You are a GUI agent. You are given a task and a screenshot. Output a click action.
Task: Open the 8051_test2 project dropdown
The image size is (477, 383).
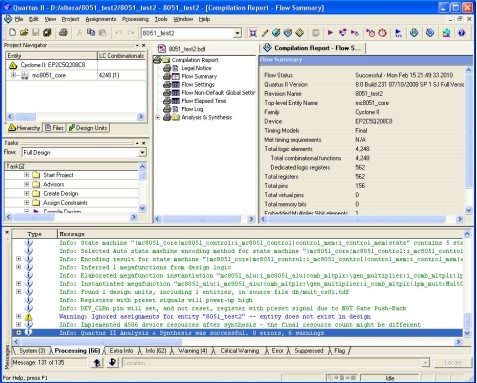[237, 33]
